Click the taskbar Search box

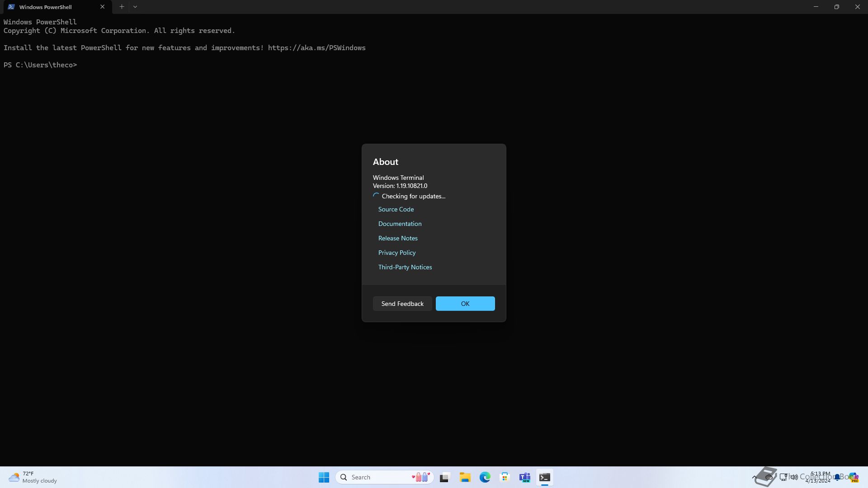(384, 477)
